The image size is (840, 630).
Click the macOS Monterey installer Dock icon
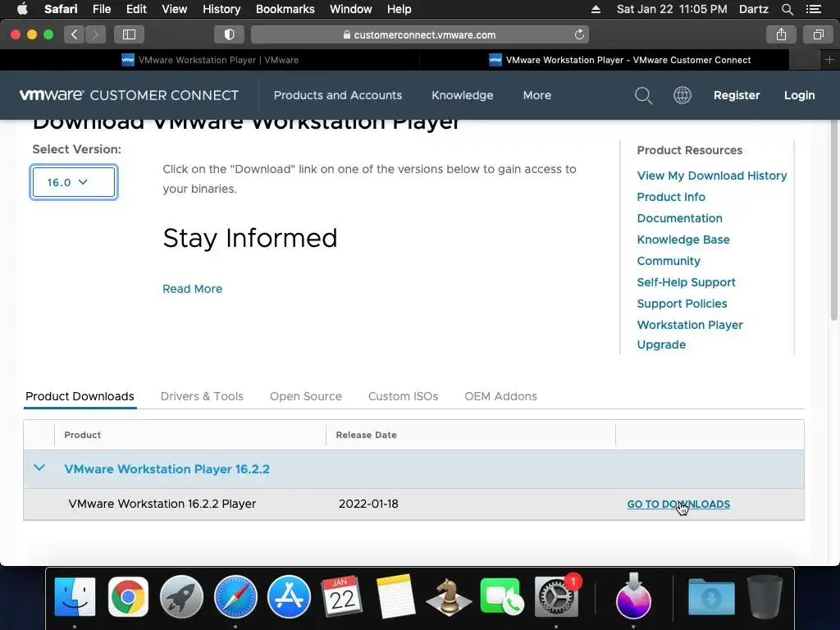point(633,596)
